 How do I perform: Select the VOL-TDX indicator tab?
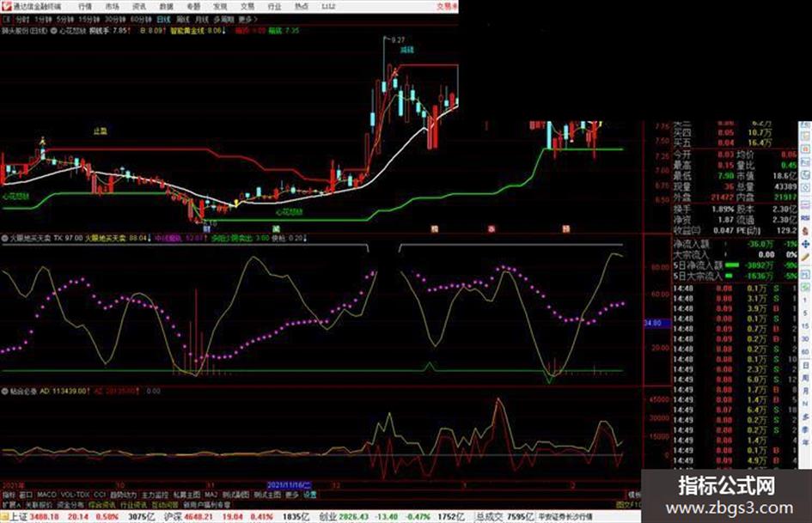pos(76,495)
